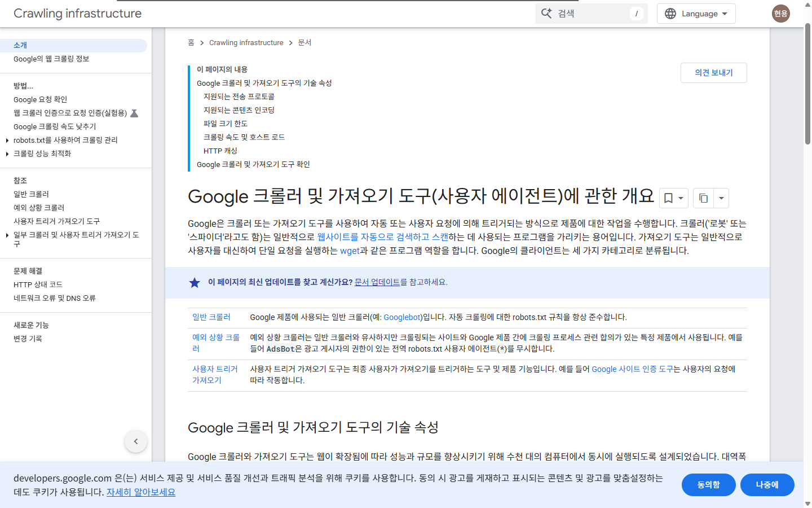Expand '크롤링 성능 최적화' sidebar section
Viewport: 812px width, 508px height.
tap(7, 154)
